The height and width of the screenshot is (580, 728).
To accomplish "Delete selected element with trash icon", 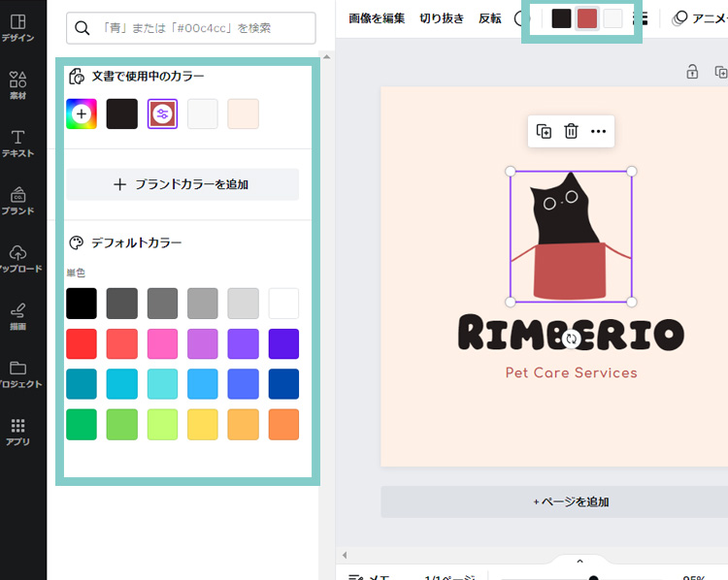I will tap(571, 131).
